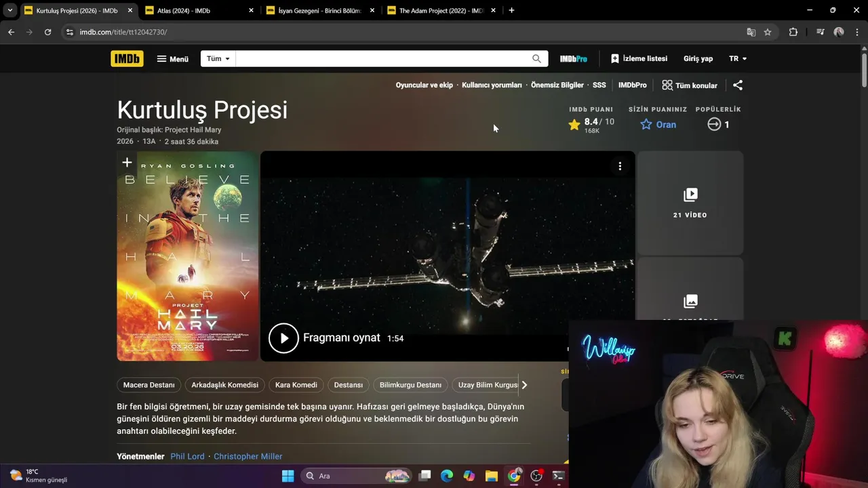Image resolution: width=868 pixels, height=488 pixels.
Task: Select the Arkadaşlık Komedisi genre chip
Action: click(224, 385)
